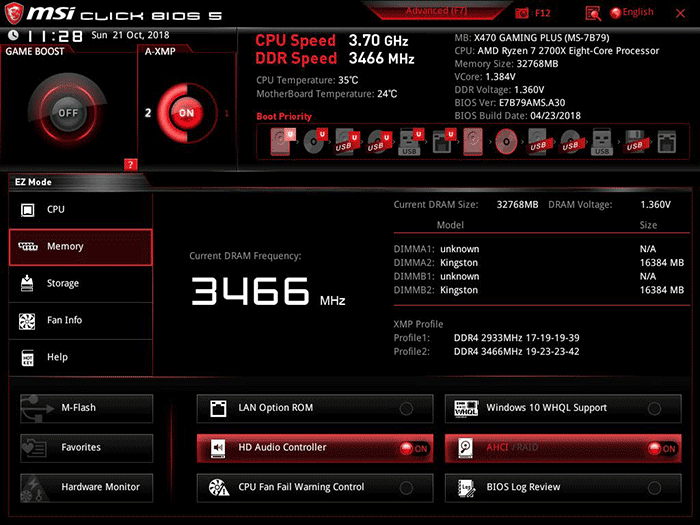The height and width of the screenshot is (525, 700).
Task: Select non-UEFI red CD/DVD boot icon
Action: (506, 142)
